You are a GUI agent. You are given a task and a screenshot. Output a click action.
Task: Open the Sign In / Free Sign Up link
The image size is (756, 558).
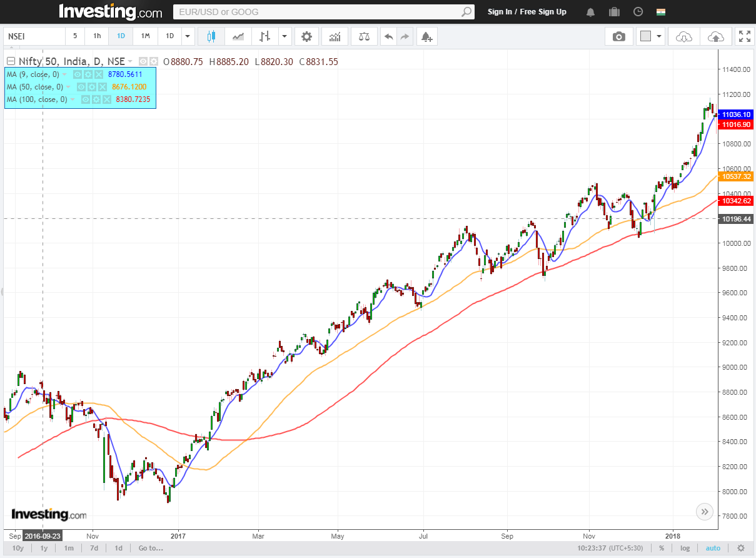(527, 11)
